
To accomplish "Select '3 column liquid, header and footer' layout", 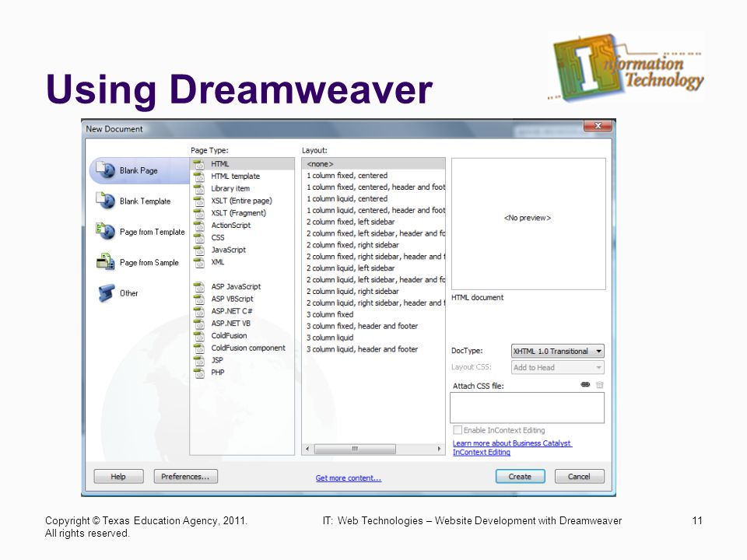I will 373,349.
